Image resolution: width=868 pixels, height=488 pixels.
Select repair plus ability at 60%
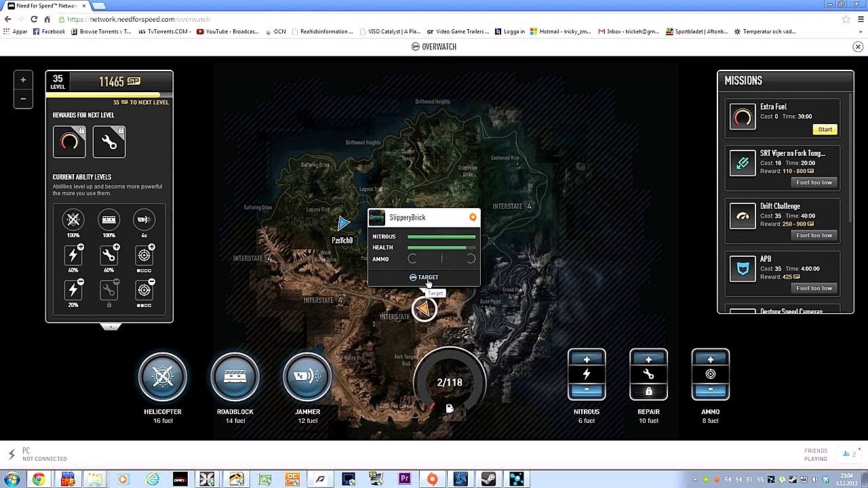108,255
